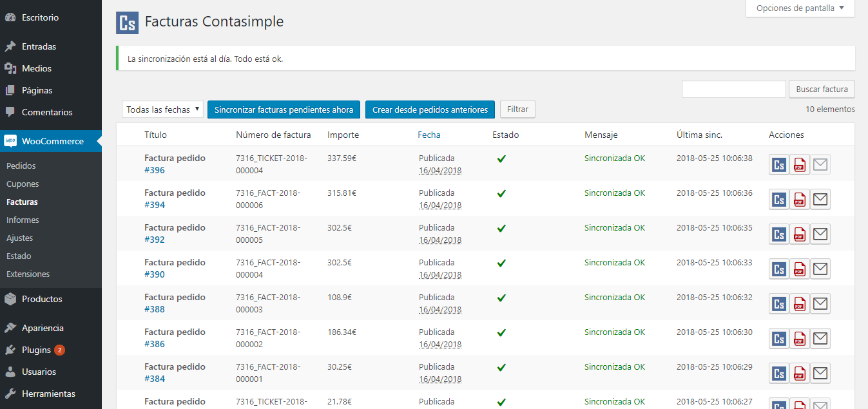Expand Opciones de pantalla panel
The image size is (868, 409).
tap(800, 8)
